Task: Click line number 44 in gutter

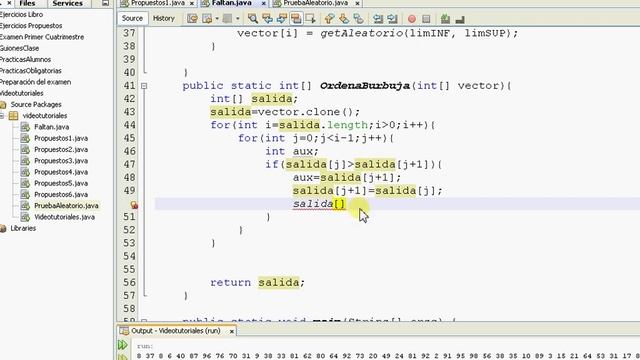Action: 129,125
